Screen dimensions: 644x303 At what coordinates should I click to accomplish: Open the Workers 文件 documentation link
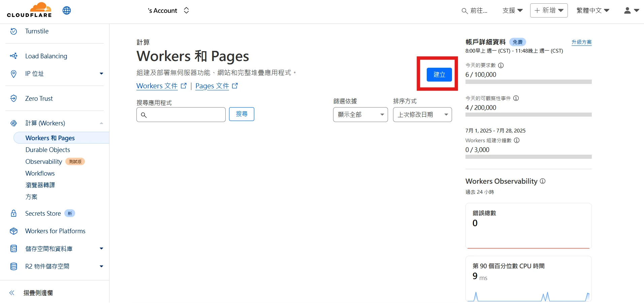157,86
